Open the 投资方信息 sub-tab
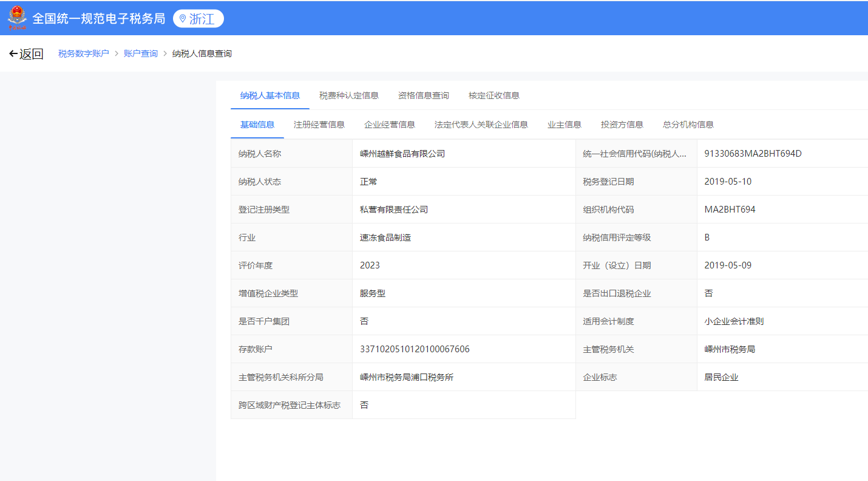Viewport: 868px width, 481px height. tap(622, 125)
